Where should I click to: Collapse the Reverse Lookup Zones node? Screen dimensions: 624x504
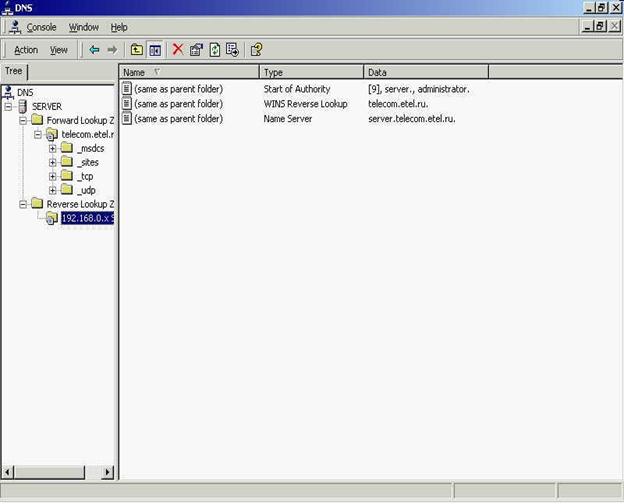[x=23, y=204]
